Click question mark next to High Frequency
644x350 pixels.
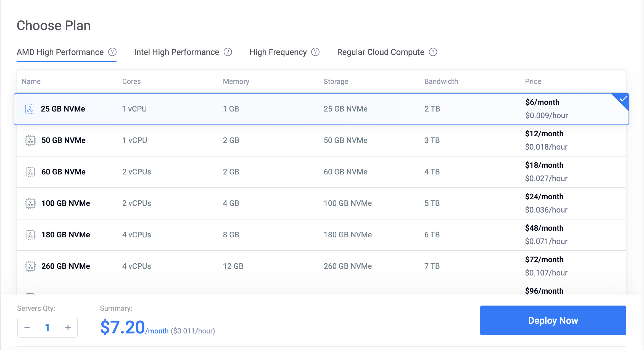(315, 52)
